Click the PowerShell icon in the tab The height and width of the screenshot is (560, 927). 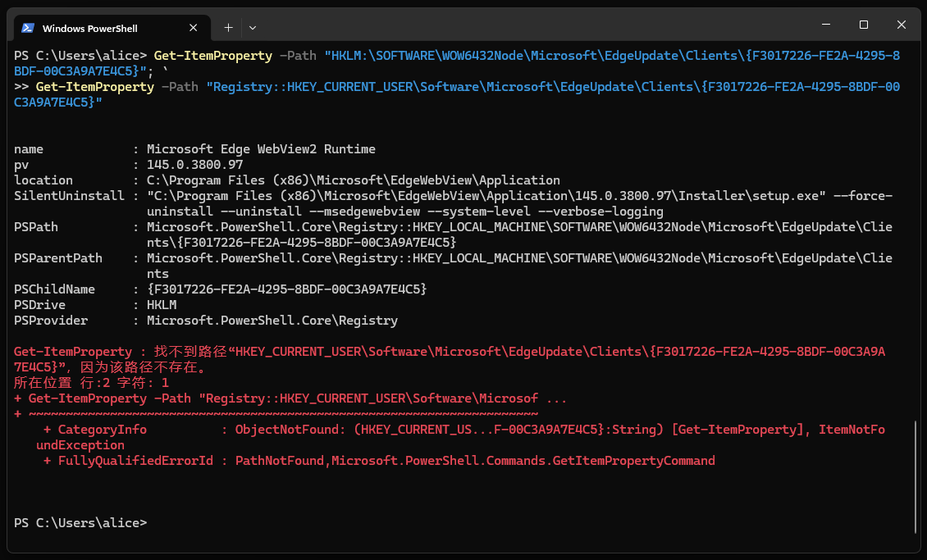tap(28, 28)
